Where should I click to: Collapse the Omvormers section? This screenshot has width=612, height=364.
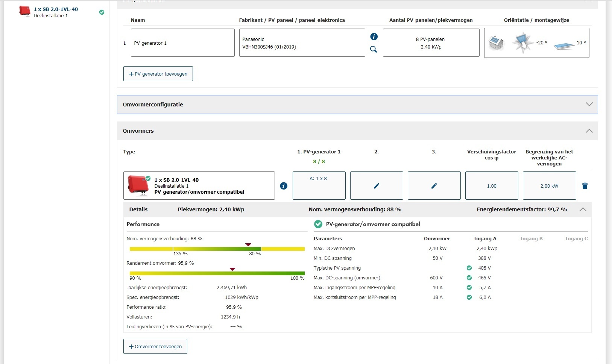(x=589, y=131)
